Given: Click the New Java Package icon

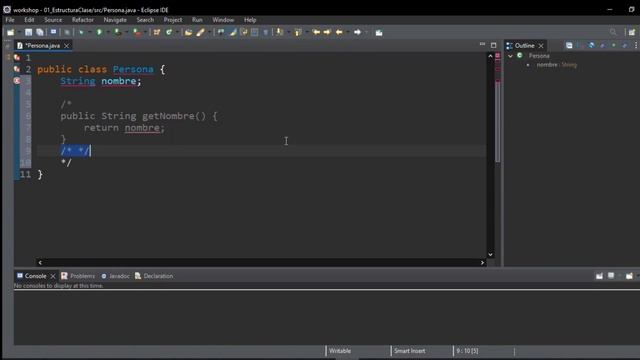Looking at the screenshot, I should coord(157,32).
